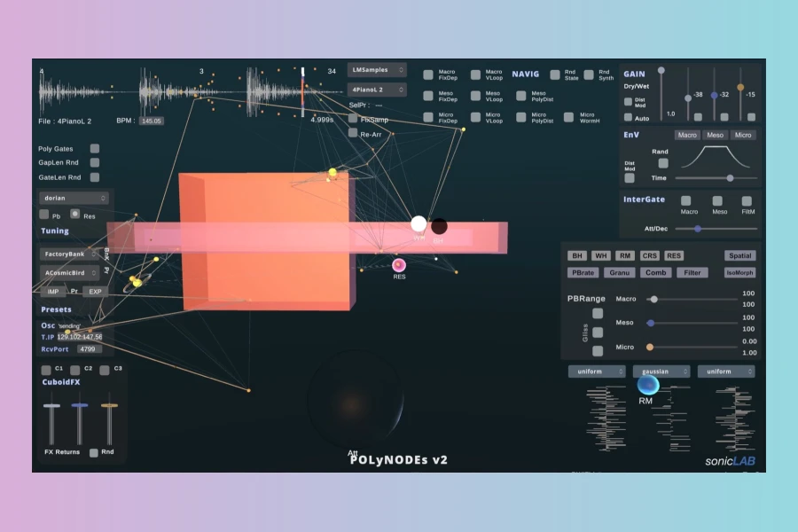The height and width of the screenshot is (532, 798).
Task: Toggle EnV Rand checkbox
Action: coord(663,163)
